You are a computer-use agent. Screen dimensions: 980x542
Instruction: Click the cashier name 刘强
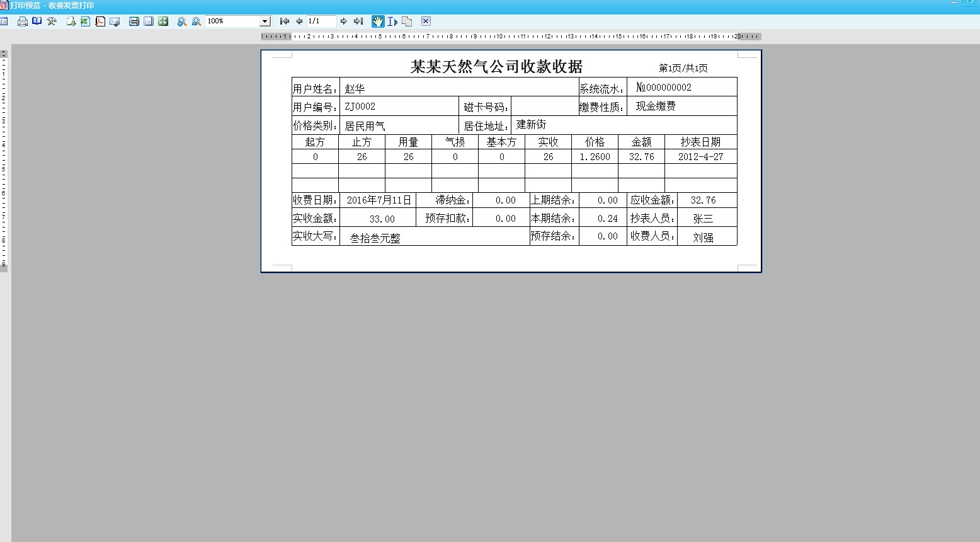pyautogui.click(x=703, y=238)
